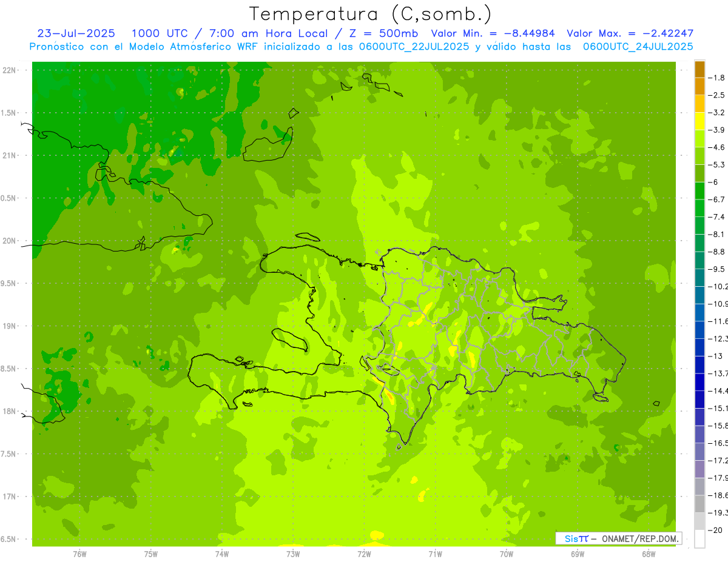The height and width of the screenshot is (562, 728).
Task: Click the '71W' longitude label
Action: [435, 554]
